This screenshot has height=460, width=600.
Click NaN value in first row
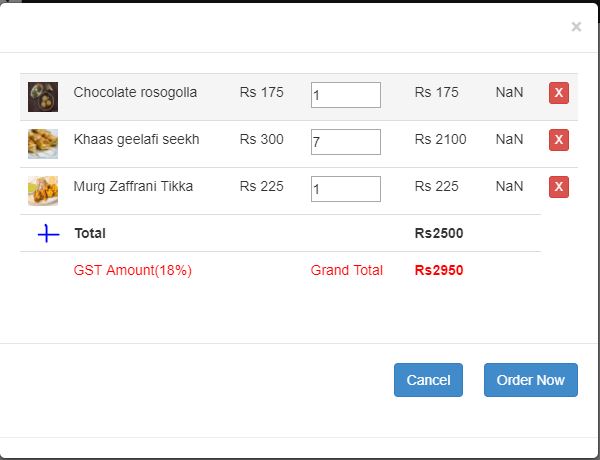click(x=509, y=92)
